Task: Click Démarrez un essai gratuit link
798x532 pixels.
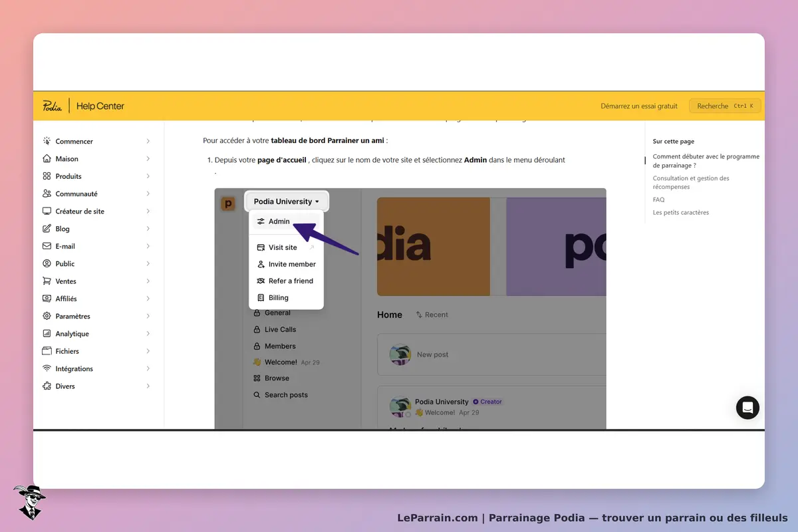Action: 639,106
